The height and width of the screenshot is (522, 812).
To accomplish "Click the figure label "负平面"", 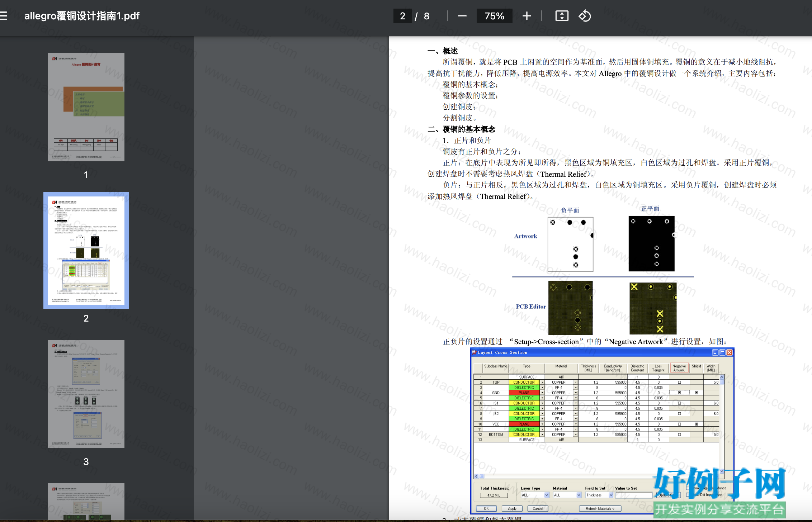I will click(570, 210).
